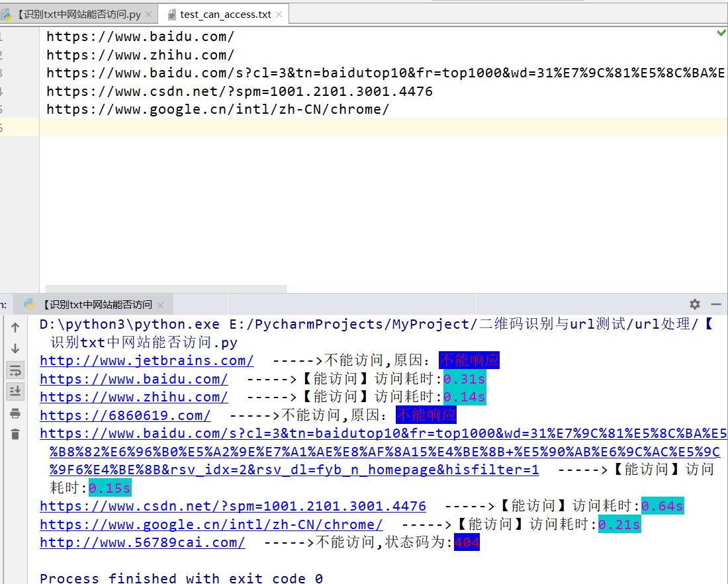Viewport: 728px width, 584px height.
Task: Open https://www.zhihu.com/ console link
Action: pyautogui.click(x=134, y=397)
